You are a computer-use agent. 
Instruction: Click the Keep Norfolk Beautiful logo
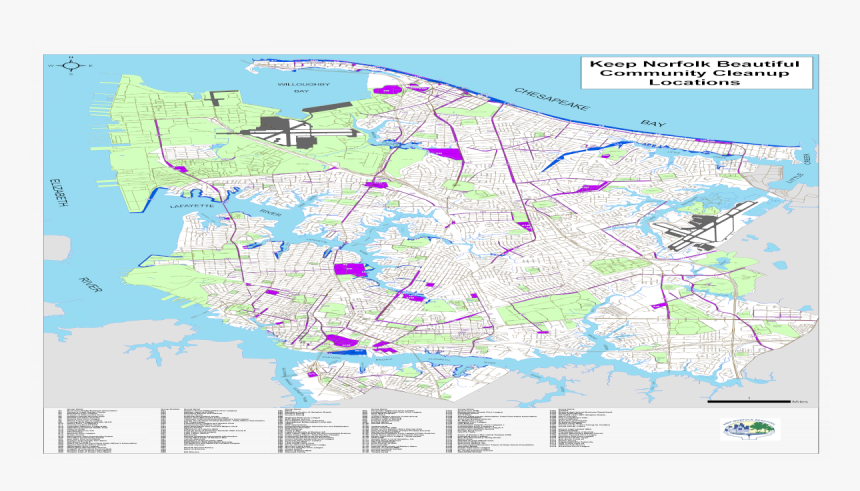pos(750,429)
